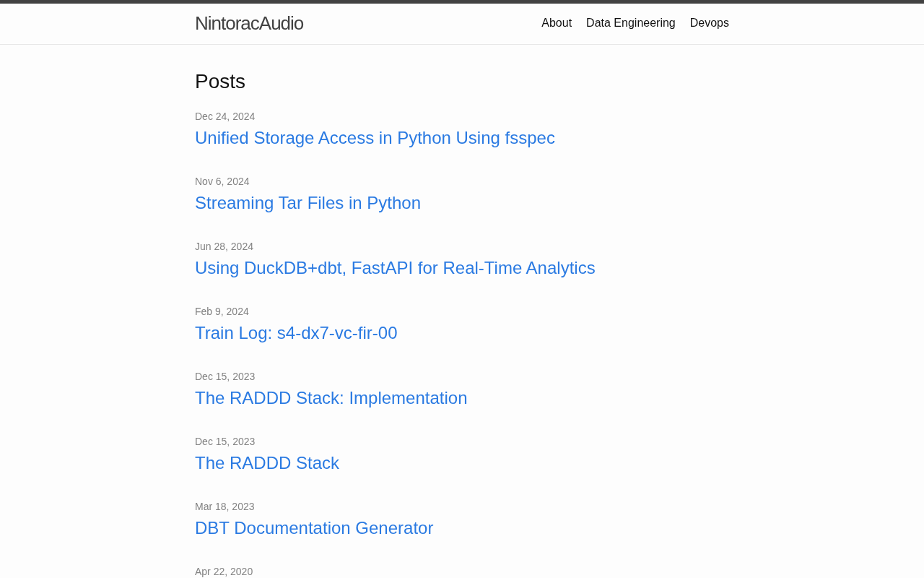Open The RADDD Stack: Implementation post
The width and height of the screenshot is (924, 578).
coord(331,398)
